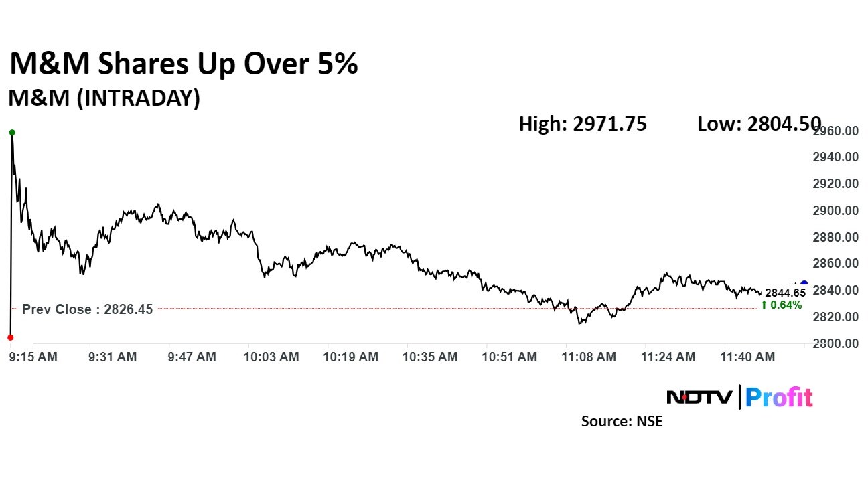Viewport: 868px width, 488px height.
Task: Click the green up arrow beside 0.64%
Action: 764,305
